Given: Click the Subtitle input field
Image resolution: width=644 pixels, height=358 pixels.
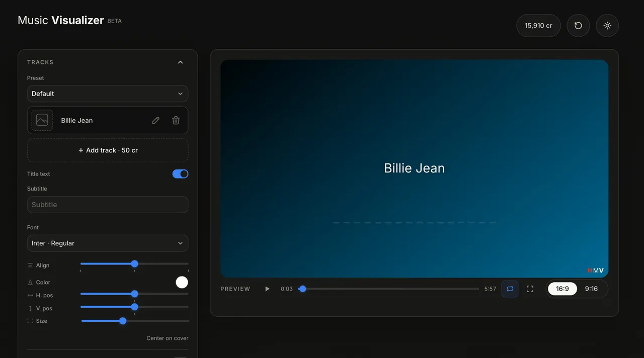Looking at the screenshot, I should [108, 205].
